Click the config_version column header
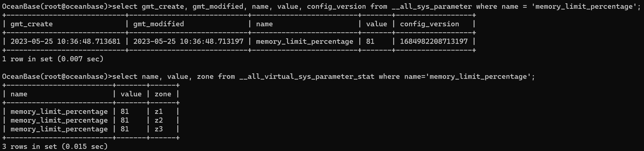 [429, 24]
